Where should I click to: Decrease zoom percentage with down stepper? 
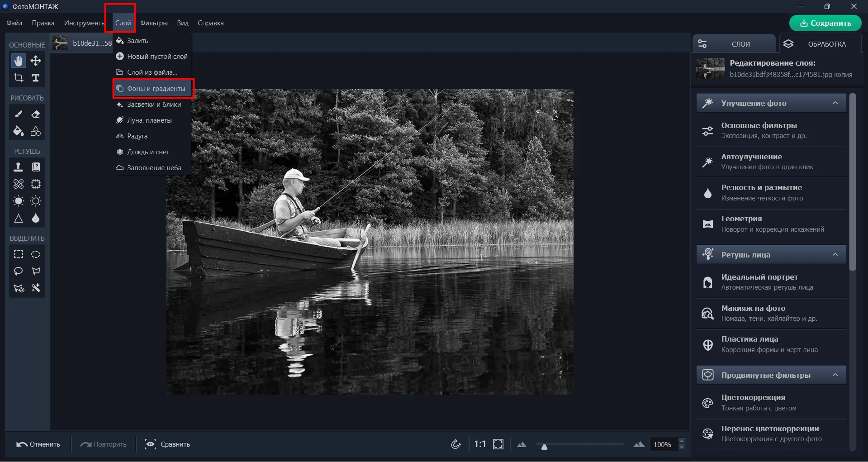point(682,448)
